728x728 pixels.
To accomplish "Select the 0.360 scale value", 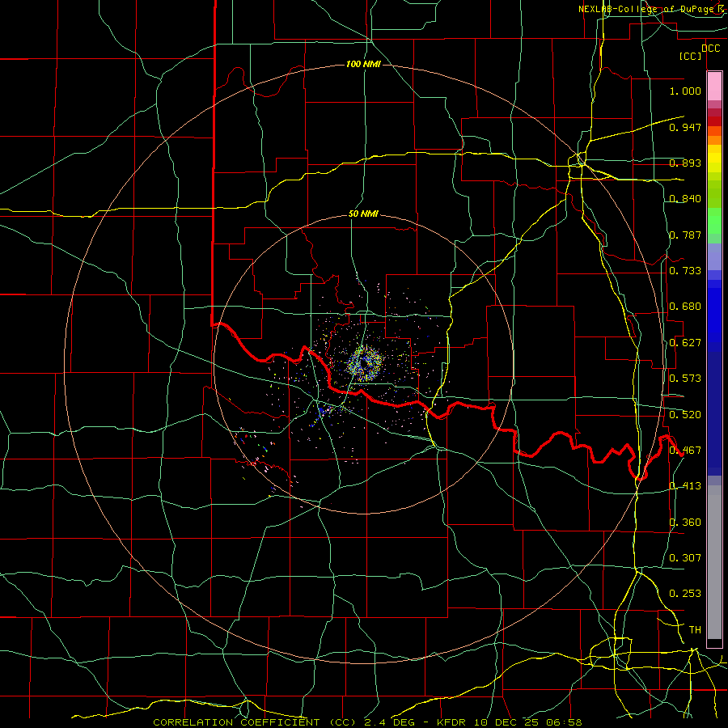I will pyautogui.click(x=685, y=523).
